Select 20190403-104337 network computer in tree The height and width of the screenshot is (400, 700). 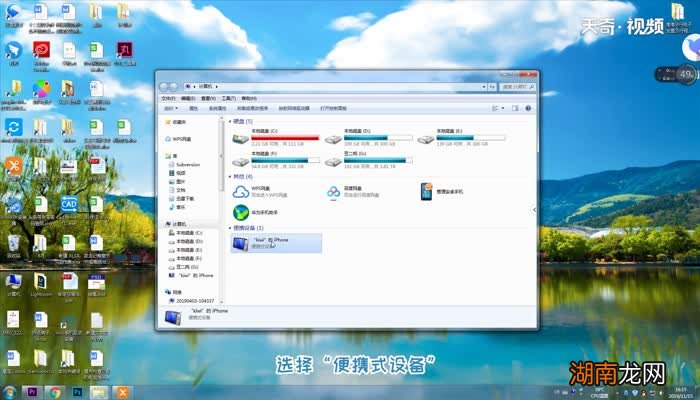click(192, 301)
